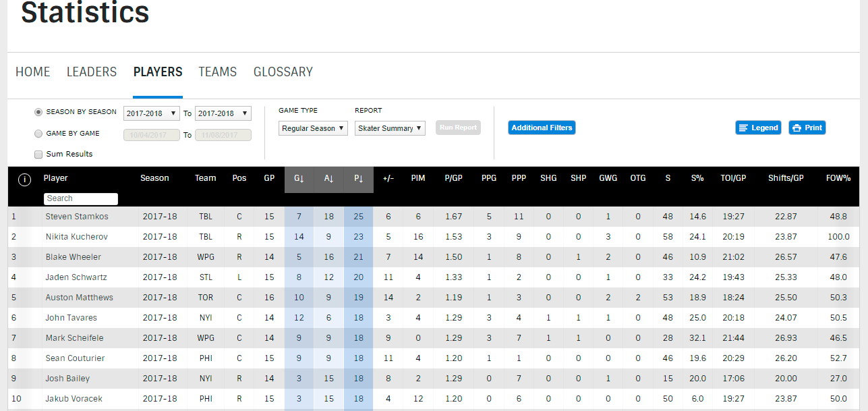Screen dimensions: 868x411
Task: Sort by the FOW% column header
Action: pyautogui.click(x=838, y=178)
